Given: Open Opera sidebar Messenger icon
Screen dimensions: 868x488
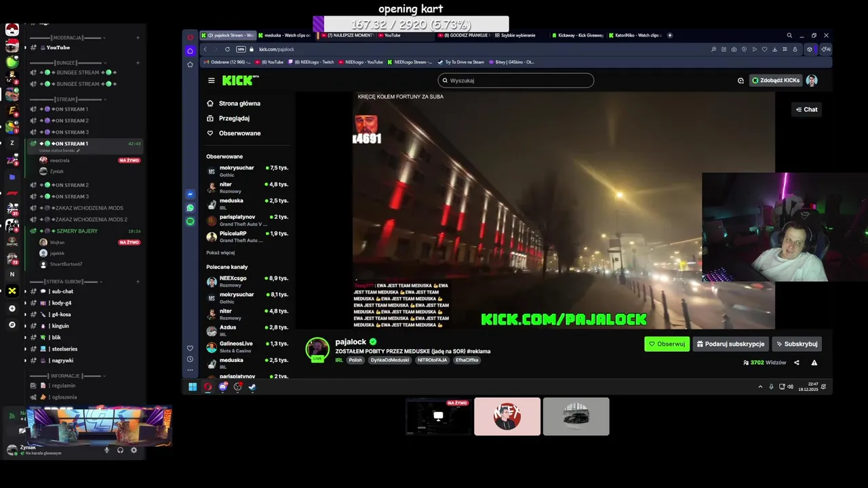Looking at the screenshot, I should coord(190,194).
